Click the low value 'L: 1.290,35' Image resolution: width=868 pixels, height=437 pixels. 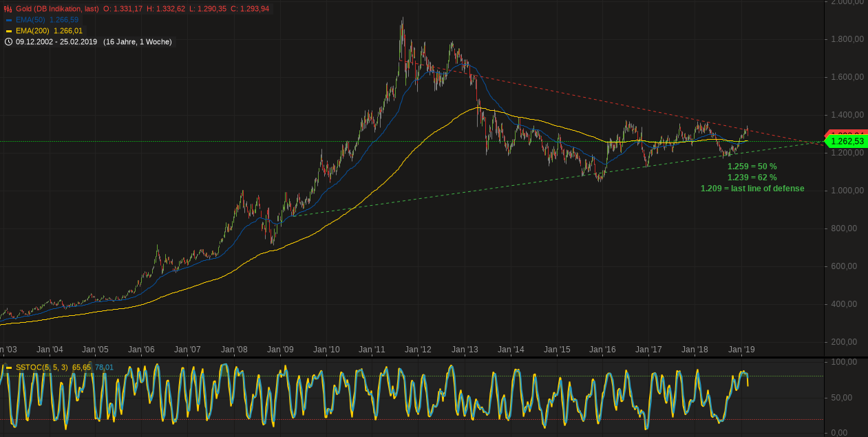coord(207,9)
